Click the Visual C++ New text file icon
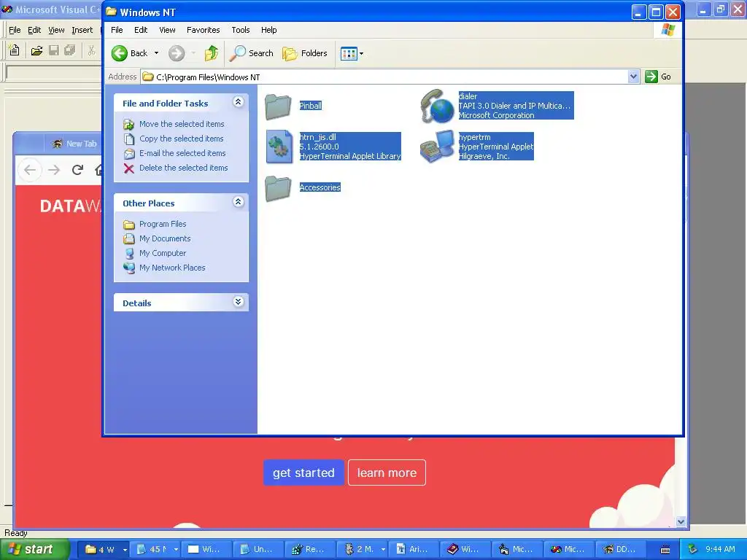 [x=15, y=50]
